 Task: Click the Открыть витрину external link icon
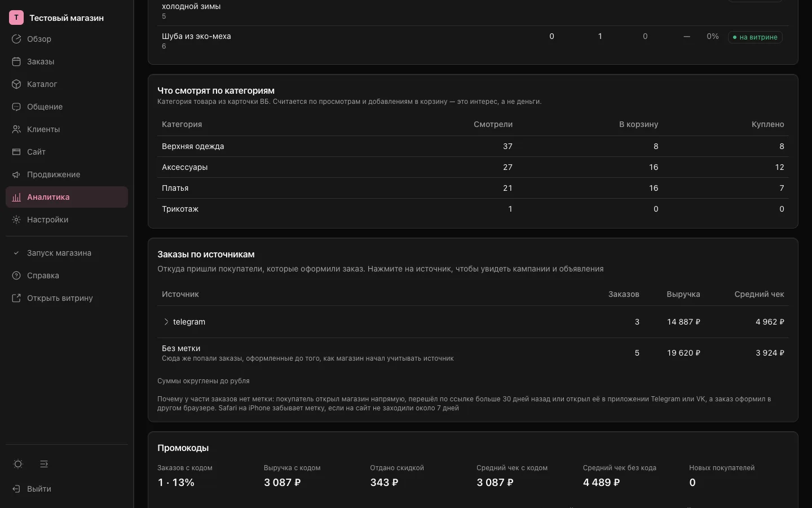pyautogui.click(x=16, y=298)
